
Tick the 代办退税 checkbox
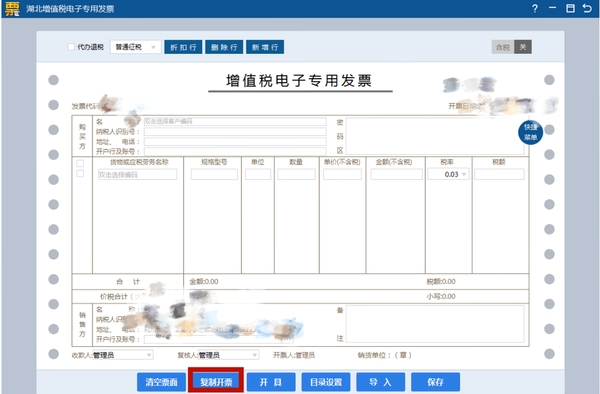tap(71, 47)
